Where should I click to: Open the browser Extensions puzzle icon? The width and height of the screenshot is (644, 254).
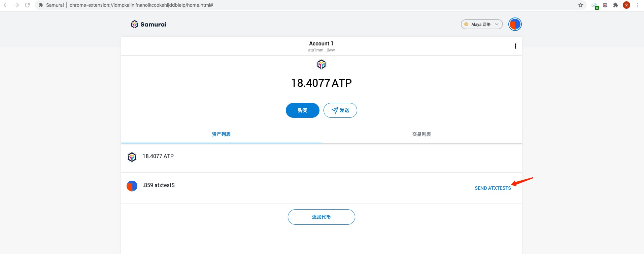click(616, 5)
